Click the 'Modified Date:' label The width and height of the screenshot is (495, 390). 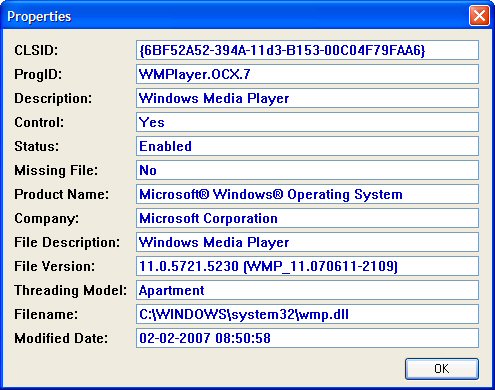[61, 339]
